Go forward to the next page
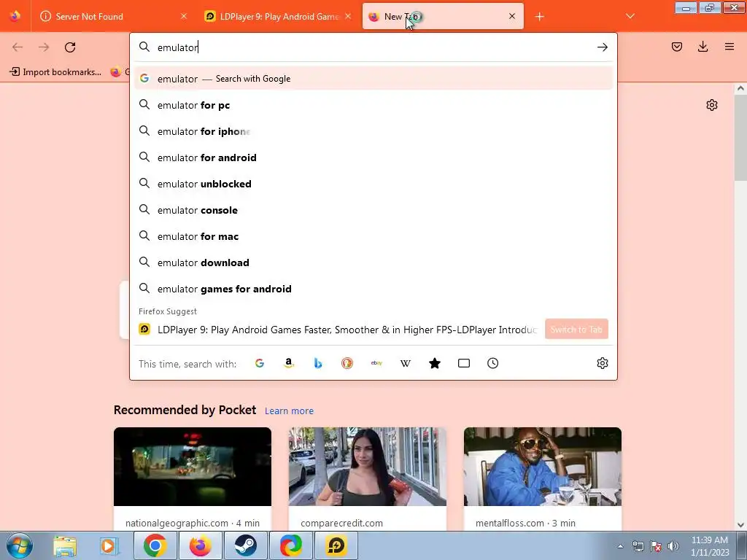747x560 pixels. pyautogui.click(x=44, y=47)
